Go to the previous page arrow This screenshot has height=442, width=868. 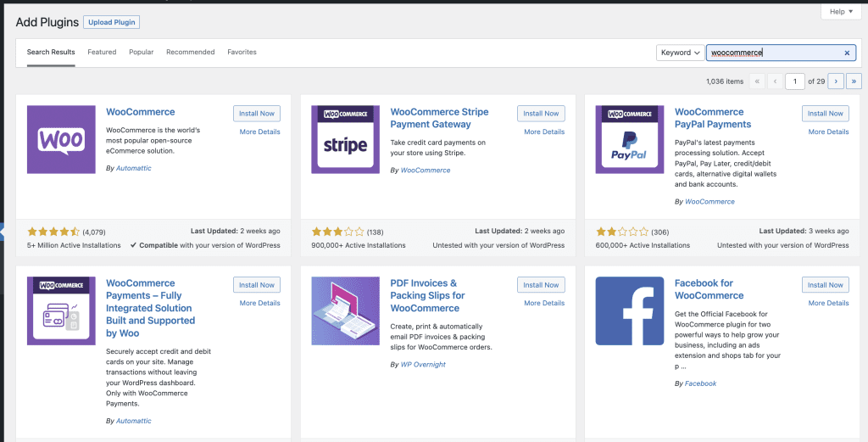pyautogui.click(x=775, y=81)
